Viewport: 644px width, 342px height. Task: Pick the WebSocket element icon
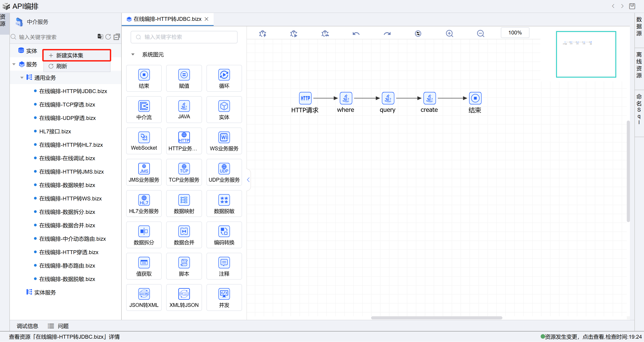point(144,138)
